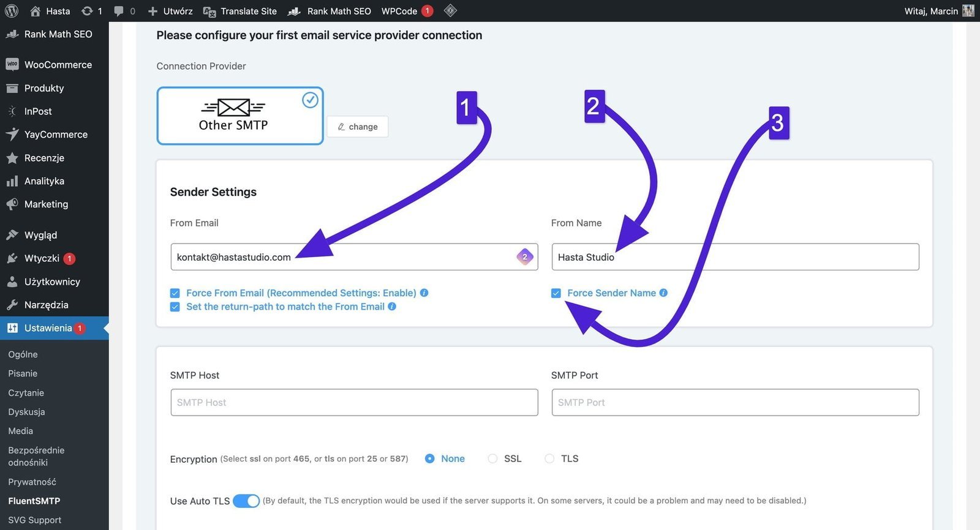
Task: Open Wtyczki plugins menu item
Action: point(42,258)
